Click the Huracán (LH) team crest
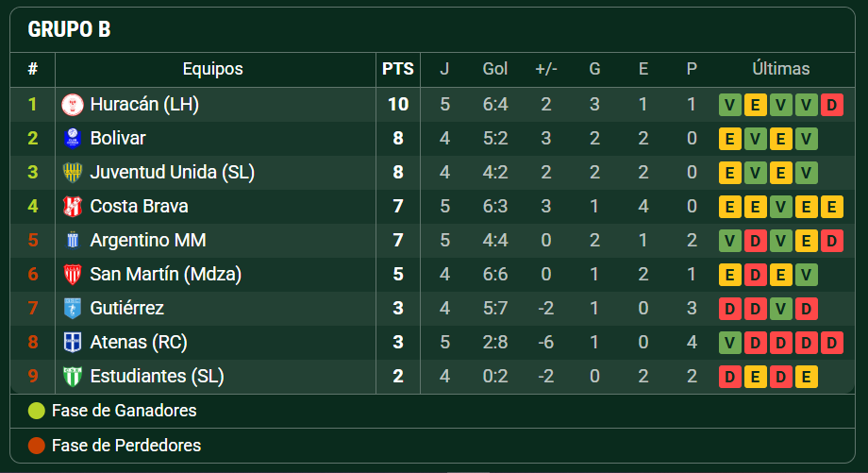The image size is (868, 473). click(x=73, y=105)
